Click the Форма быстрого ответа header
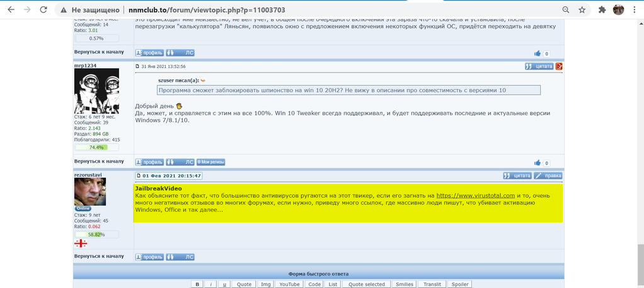 click(x=319, y=274)
